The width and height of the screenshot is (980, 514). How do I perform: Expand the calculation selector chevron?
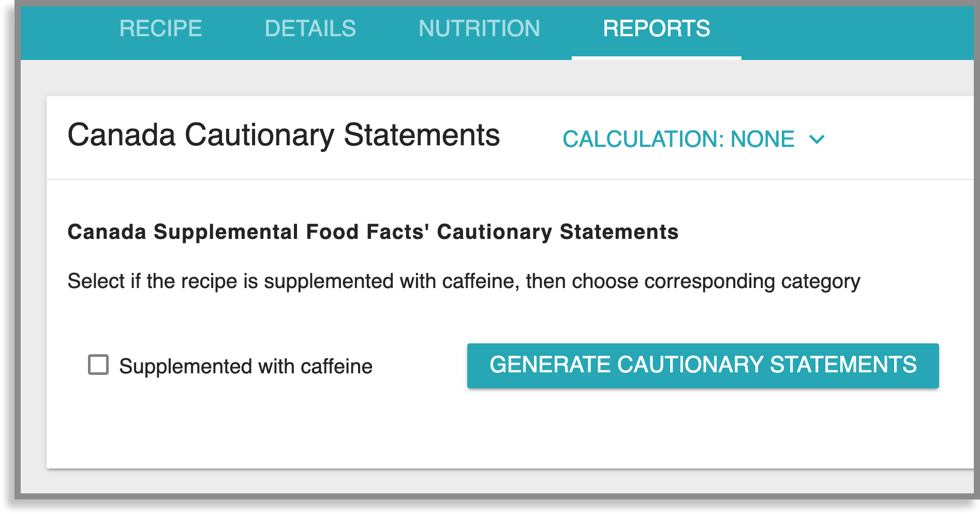[x=818, y=139]
